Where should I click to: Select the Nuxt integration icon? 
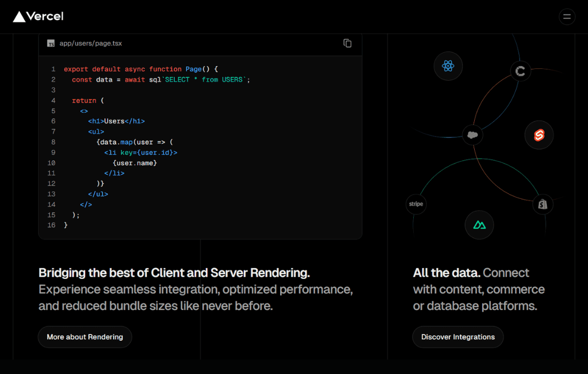tap(479, 225)
